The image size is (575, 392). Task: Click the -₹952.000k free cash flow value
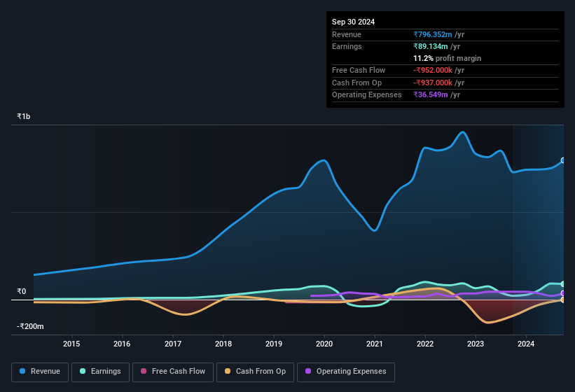click(x=433, y=70)
